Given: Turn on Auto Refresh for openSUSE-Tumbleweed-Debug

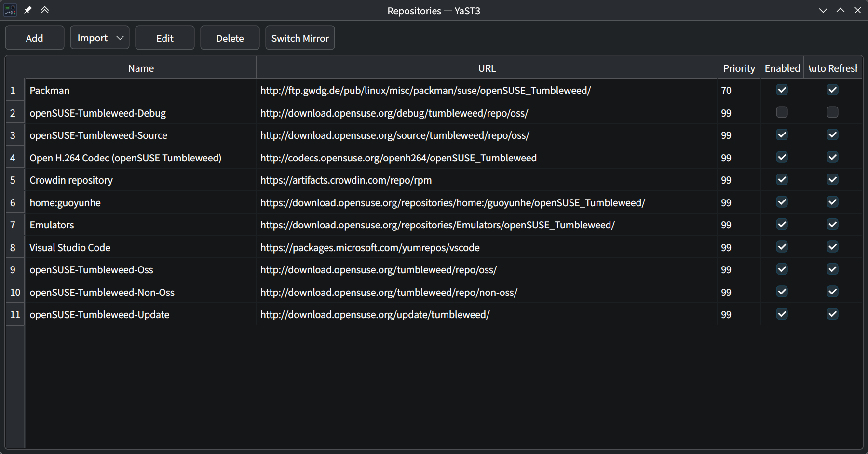Looking at the screenshot, I should click(x=832, y=112).
